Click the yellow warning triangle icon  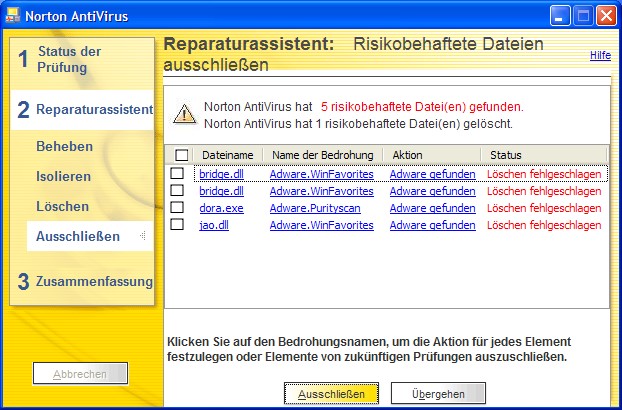pyautogui.click(x=184, y=115)
